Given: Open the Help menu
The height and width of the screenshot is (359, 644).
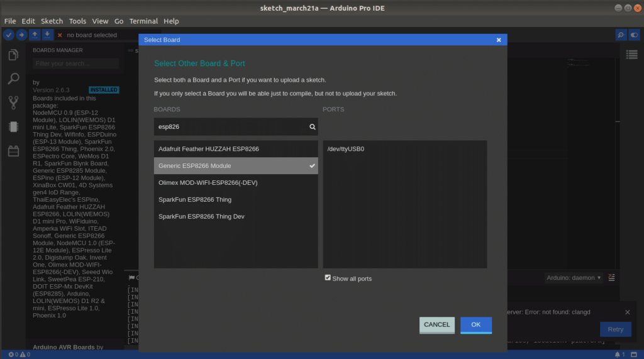Looking at the screenshot, I should pyautogui.click(x=171, y=21).
